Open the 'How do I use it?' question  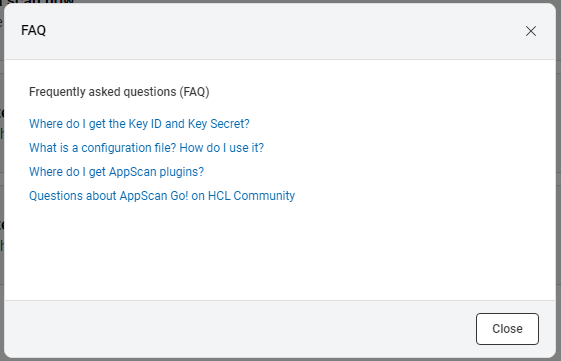point(146,148)
